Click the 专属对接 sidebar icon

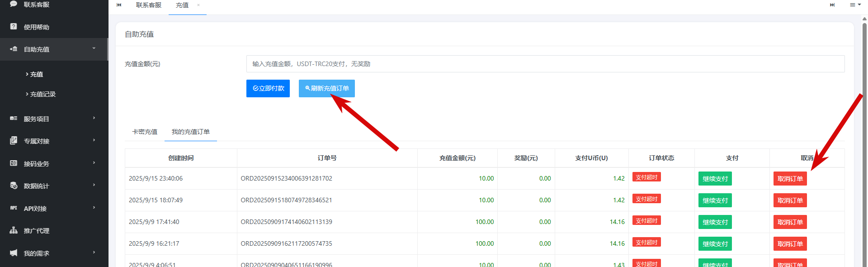[14, 141]
